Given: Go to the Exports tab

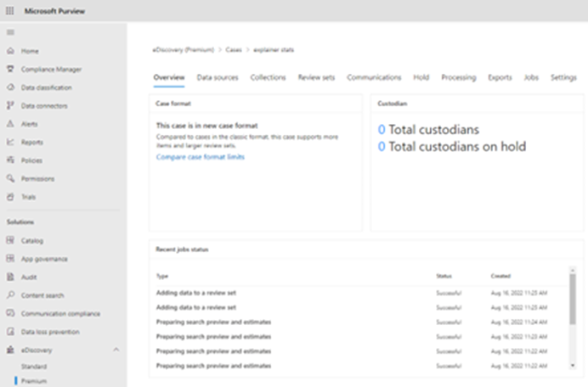Looking at the screenshot, I should (x=500, y=77).
